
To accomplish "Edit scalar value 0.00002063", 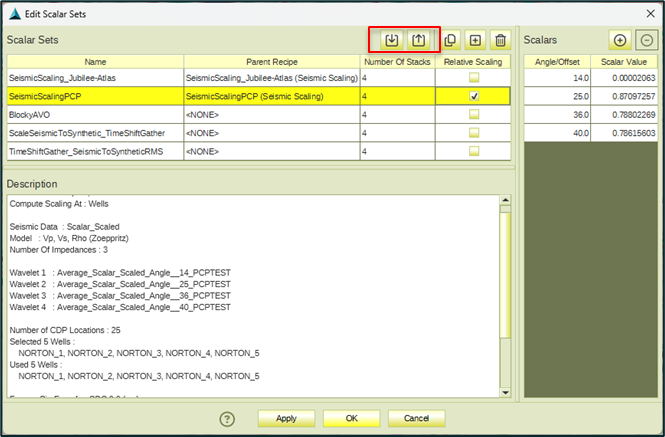I will coord(624,78).
